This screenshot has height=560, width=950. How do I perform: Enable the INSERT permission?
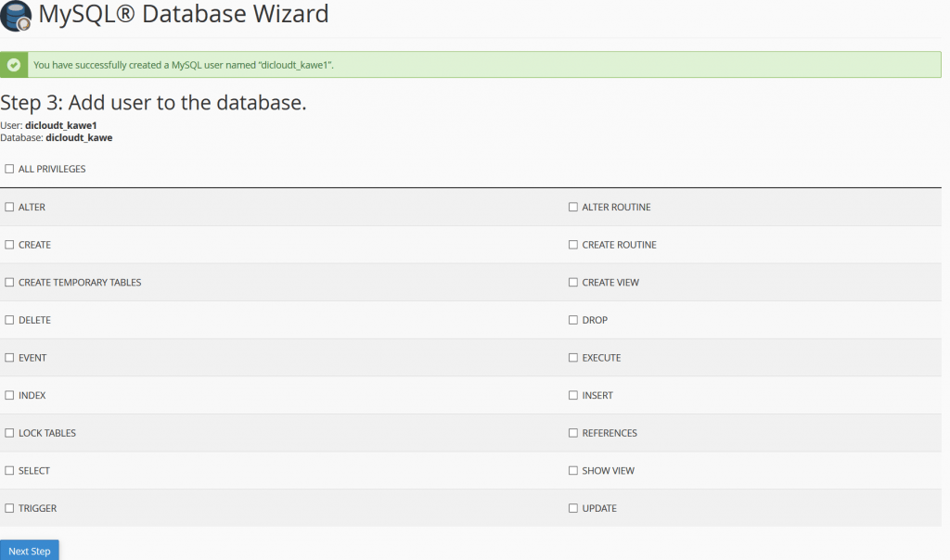point(572,395)
